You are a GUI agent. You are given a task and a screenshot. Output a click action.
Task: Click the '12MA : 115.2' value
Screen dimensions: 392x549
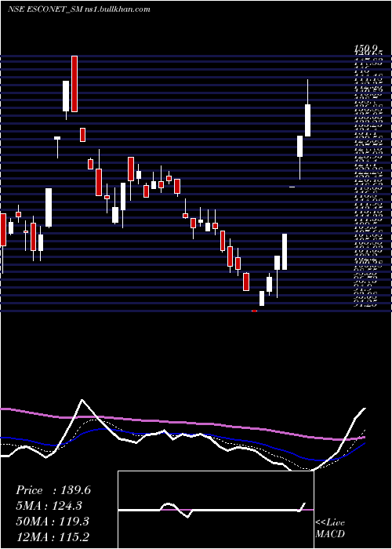(53, 537)
